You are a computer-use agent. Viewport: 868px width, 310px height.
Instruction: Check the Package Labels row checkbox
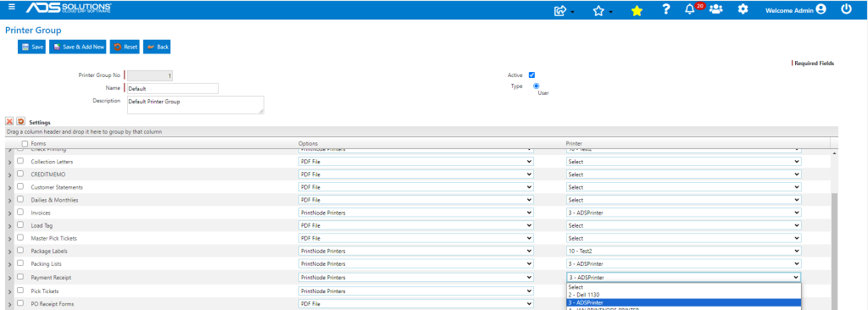[x=20, y=250]
